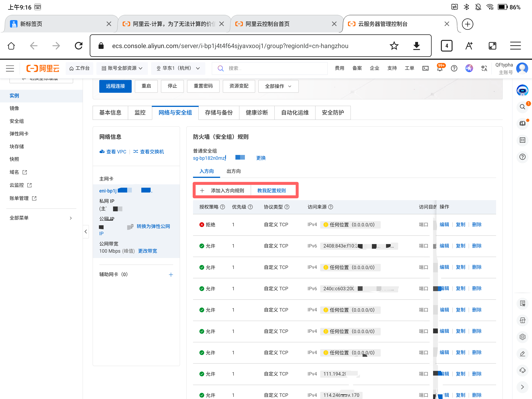Collapse the network info panel via side chevron
This screenshot has height=399, width=532.
[86, 232]
